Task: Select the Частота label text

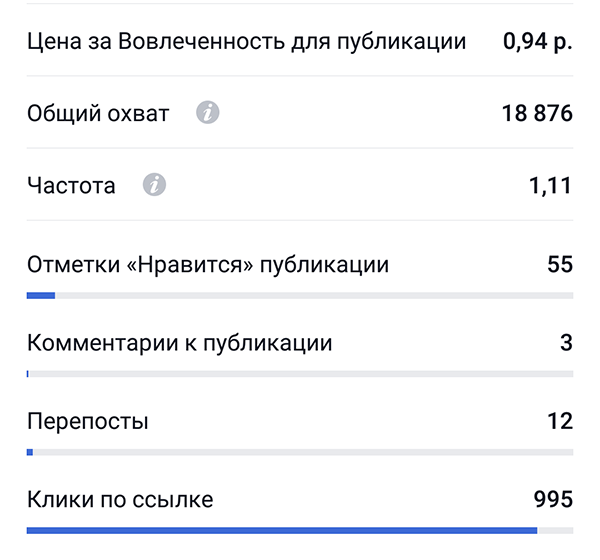Action: [71, 186]
